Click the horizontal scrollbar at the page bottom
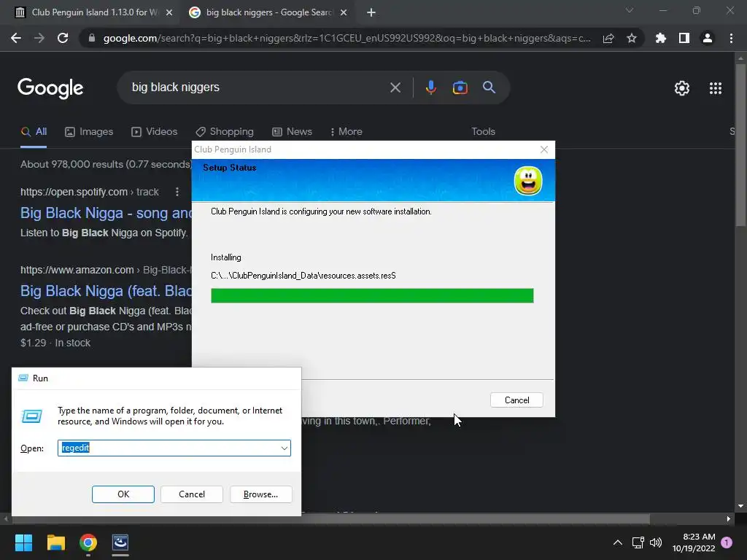The height and width of the screenshot is (560, 747). click(330, 518)
